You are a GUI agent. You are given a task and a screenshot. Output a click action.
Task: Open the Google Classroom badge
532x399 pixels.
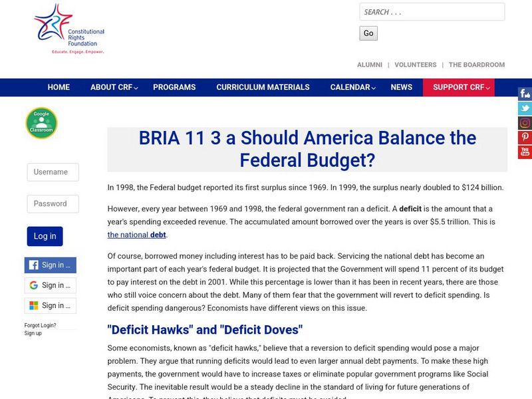click(x=41, y=123)
